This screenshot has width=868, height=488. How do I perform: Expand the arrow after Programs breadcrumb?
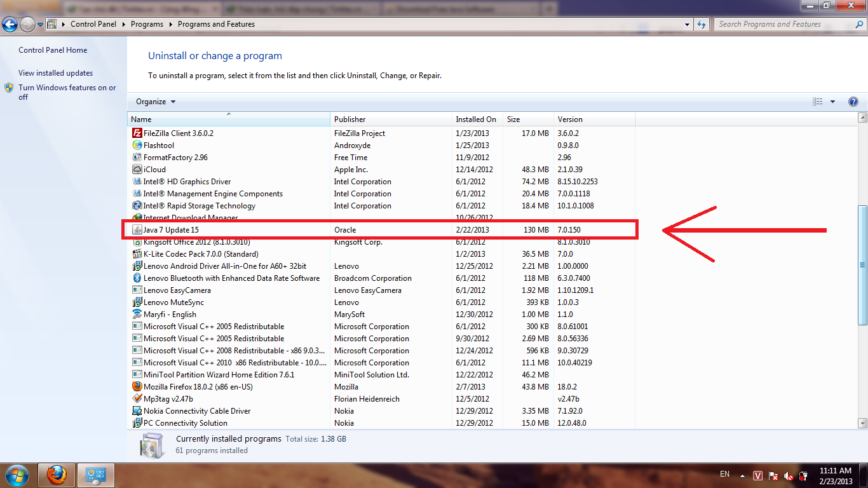(170, 24)
